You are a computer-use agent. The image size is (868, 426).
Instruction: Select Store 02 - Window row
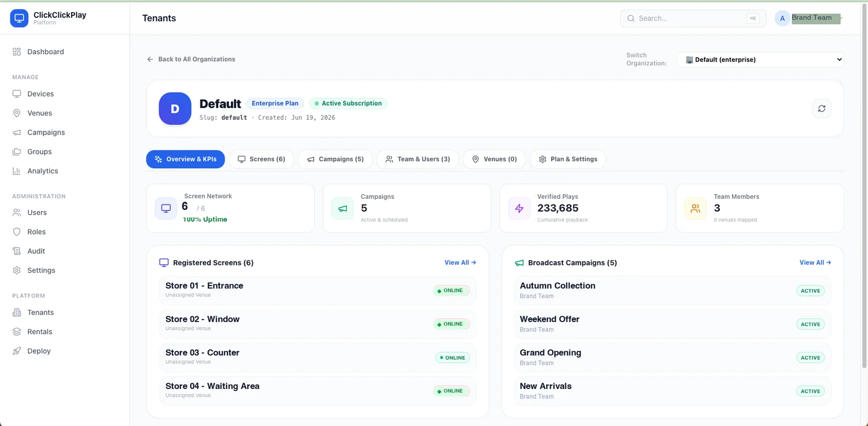coord(318,324)
